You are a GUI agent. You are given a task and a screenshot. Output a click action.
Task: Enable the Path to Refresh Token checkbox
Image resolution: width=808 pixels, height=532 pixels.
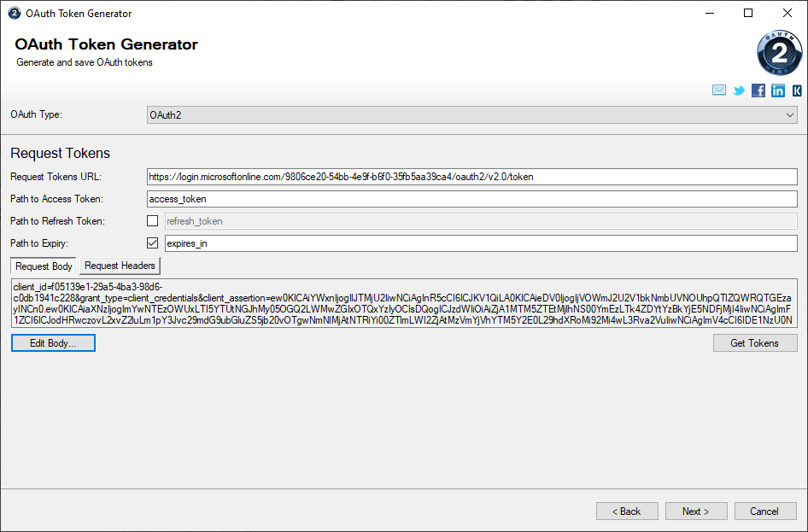(152, 220)
